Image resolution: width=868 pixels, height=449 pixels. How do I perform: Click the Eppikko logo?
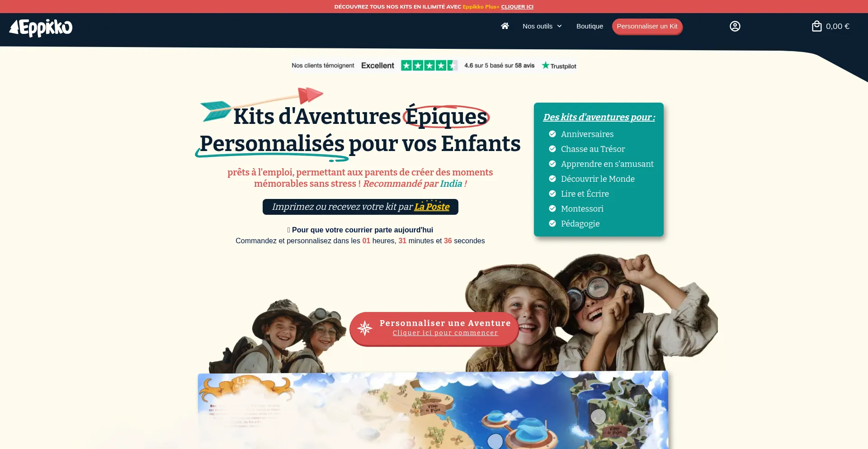coord(41,28)
